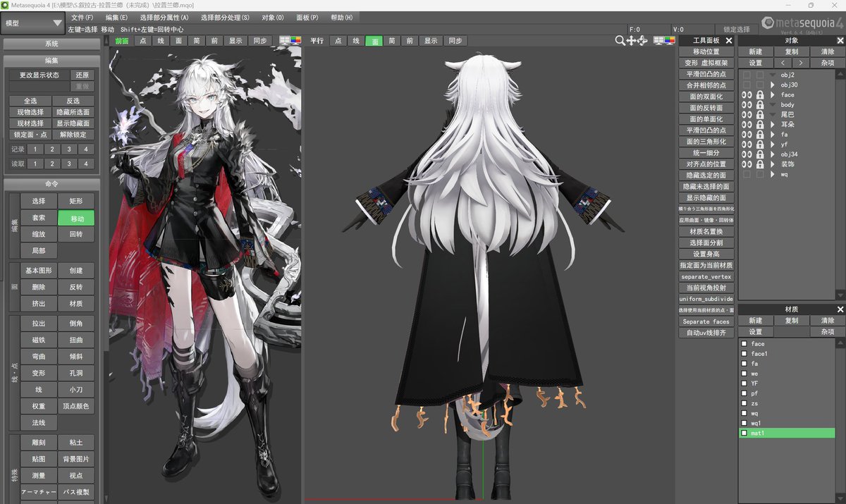846x504 pixels.
Task: Click color swatch of mat1 material
Action: pyautogui.click(x=744, y=433)
